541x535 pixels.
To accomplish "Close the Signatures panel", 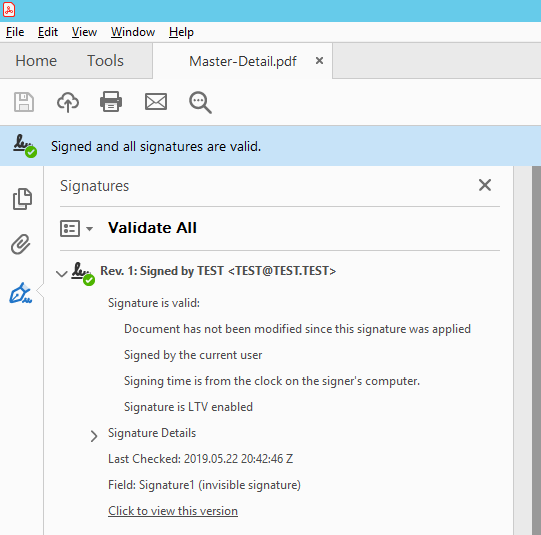I will pyautogui.click(x=485, y=185).
